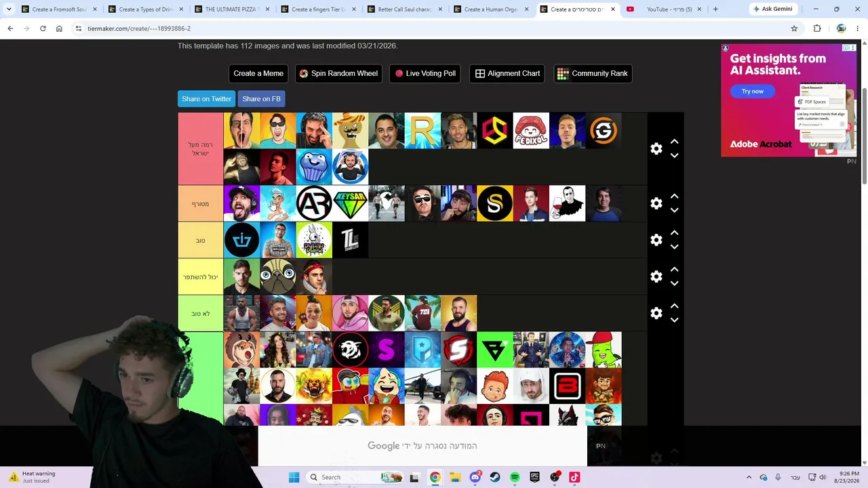Open the Chrome profile avatar
Image resolution: width=868 pixels, height=488 pixels.
841,28
